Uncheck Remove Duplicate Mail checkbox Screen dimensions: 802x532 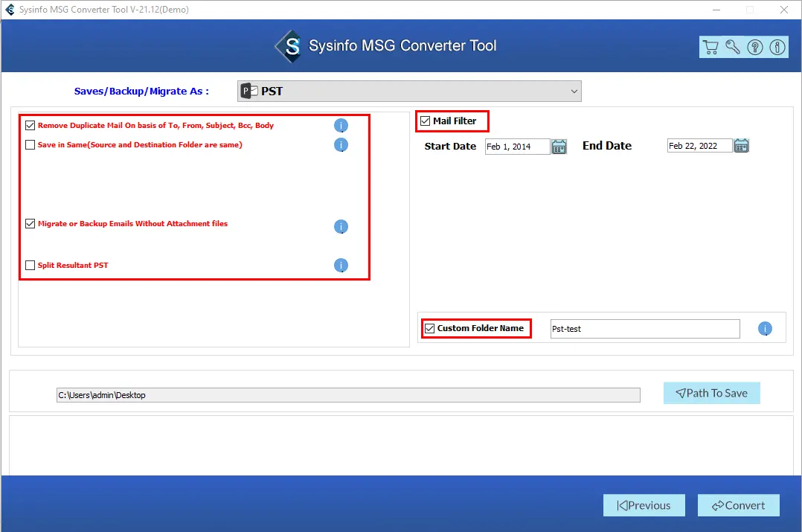[31, 126]
